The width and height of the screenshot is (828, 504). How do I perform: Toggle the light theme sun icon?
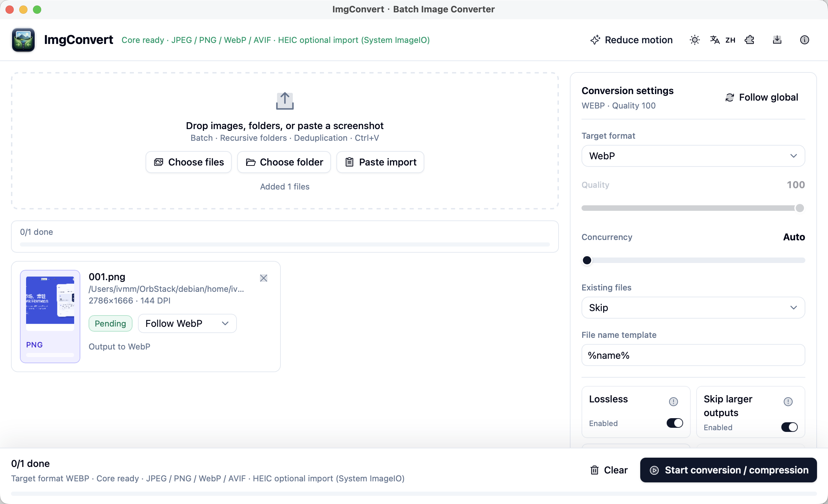[694, 40]
